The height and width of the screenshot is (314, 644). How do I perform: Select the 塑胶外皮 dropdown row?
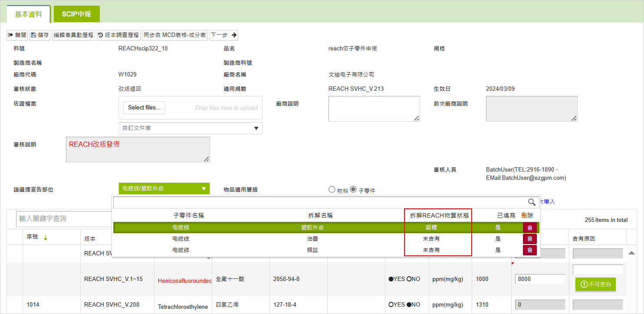[x=325, y=227]
